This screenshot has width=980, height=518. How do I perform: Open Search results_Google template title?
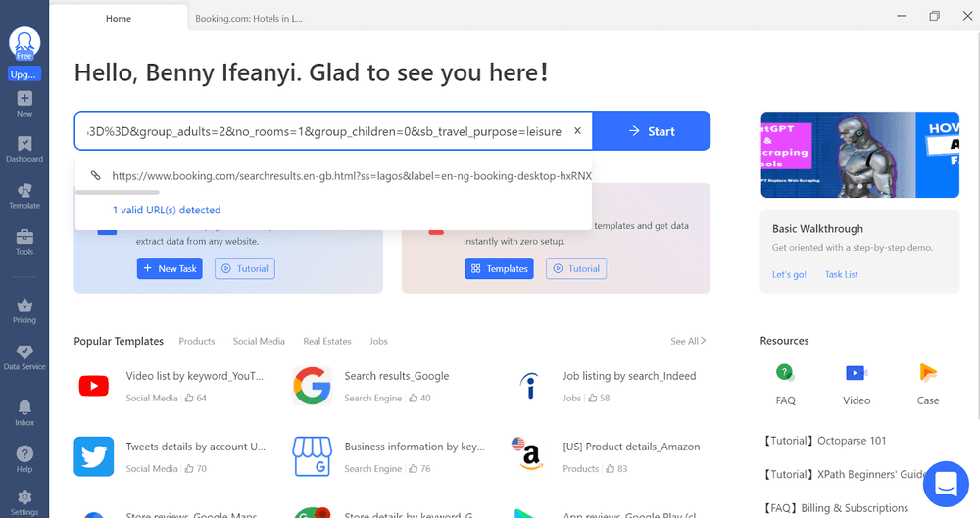396,376
